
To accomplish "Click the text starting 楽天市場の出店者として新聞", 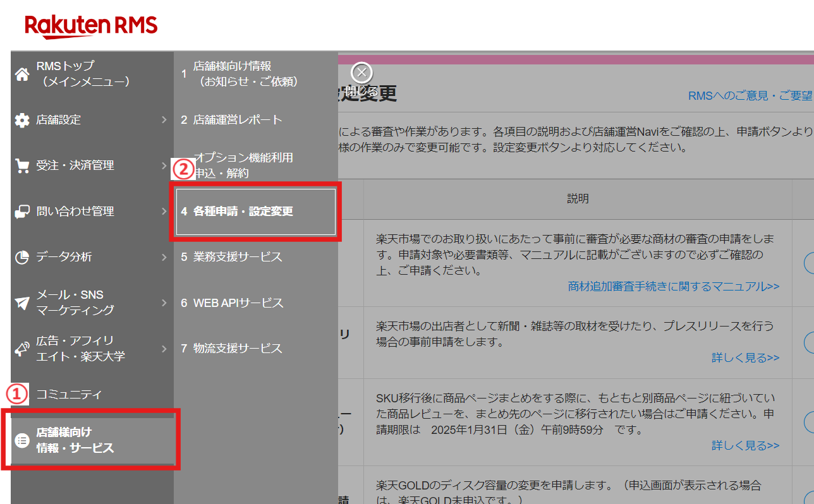I will [x=574, y=334].
